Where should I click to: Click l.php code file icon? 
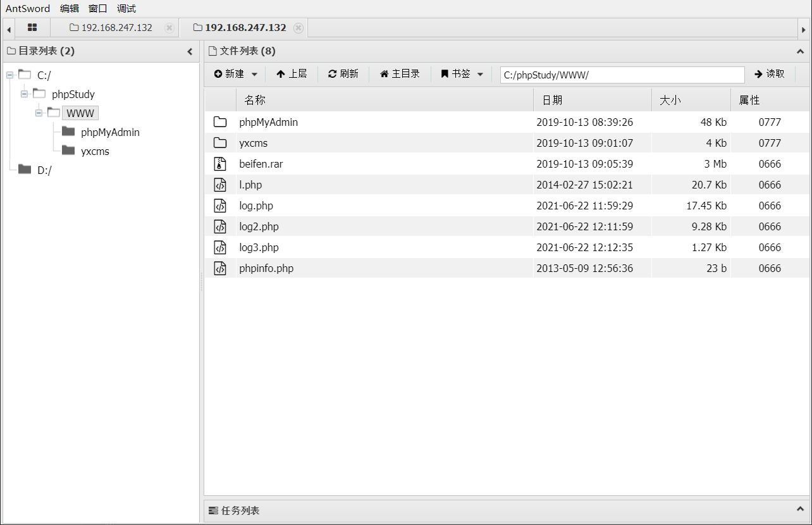pyautogui.click(x=220, y=185)
